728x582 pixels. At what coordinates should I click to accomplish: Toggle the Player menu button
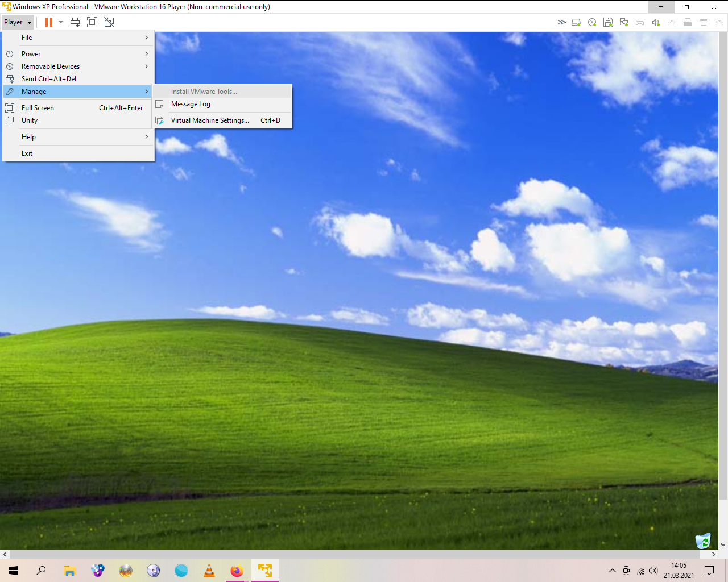17,22
